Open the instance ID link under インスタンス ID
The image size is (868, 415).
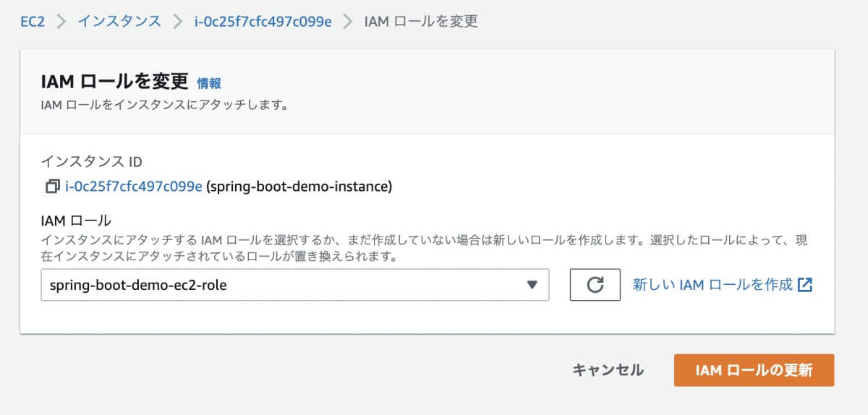click(x=134, y=187)
